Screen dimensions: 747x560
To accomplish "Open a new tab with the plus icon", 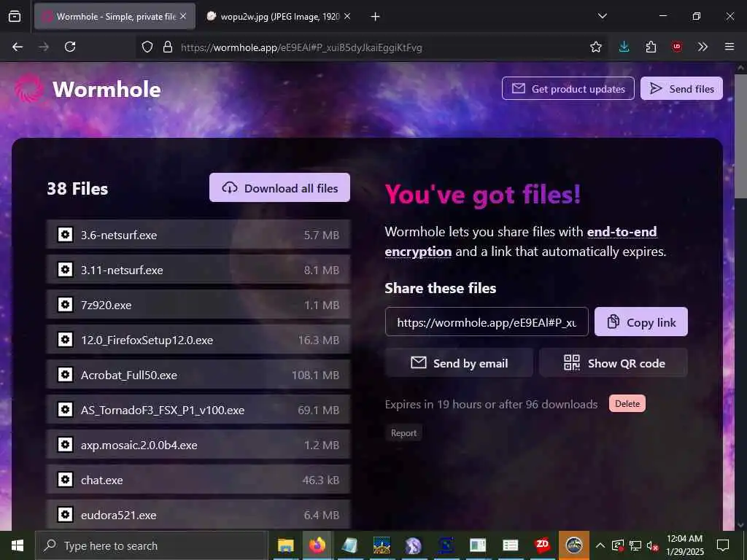I will (x=375, y=17).
